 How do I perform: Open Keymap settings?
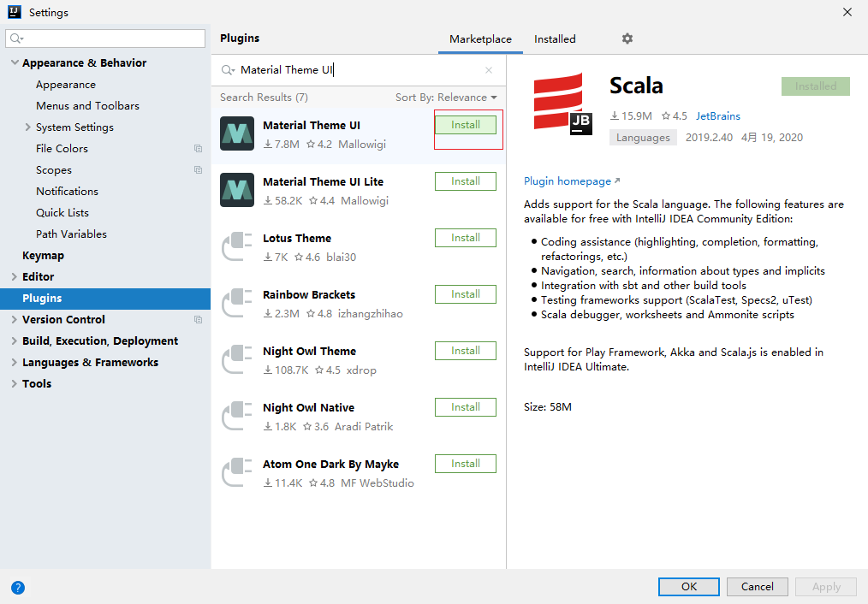tap(43, 256)
